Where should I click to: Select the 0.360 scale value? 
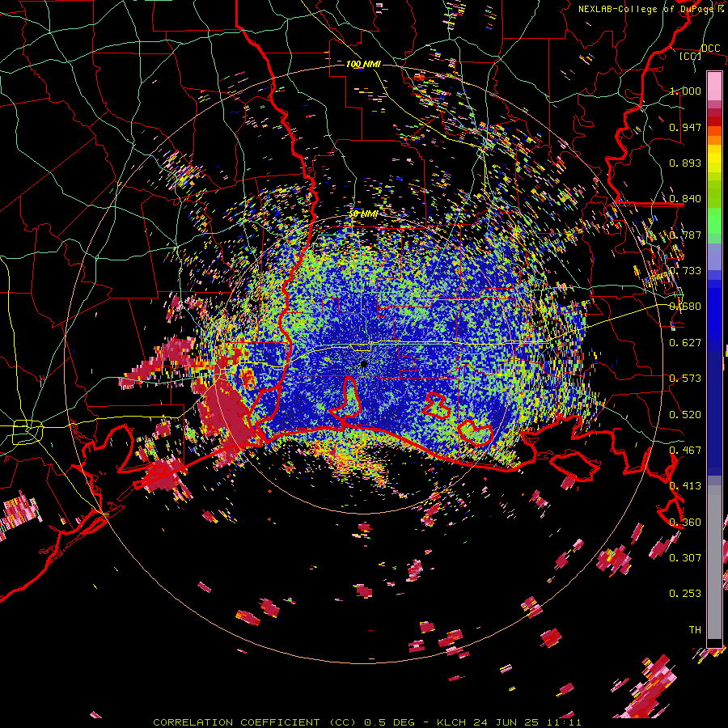tap(685, 523)
